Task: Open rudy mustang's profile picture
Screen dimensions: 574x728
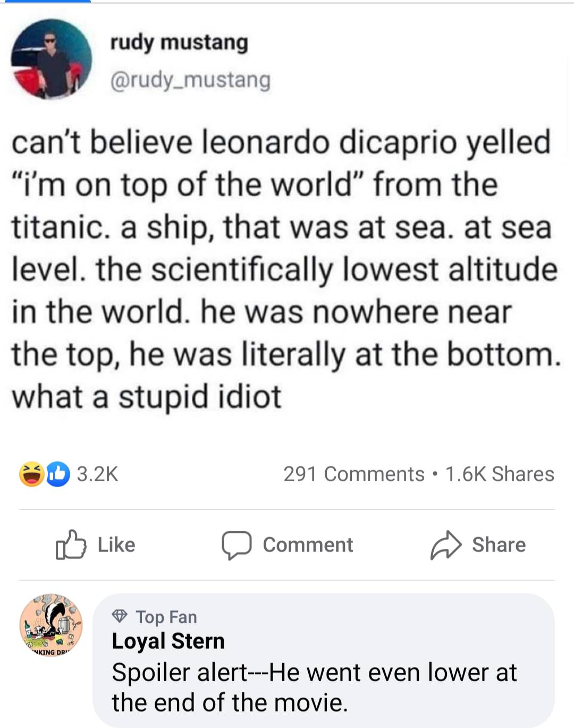Action: [52, 58]
